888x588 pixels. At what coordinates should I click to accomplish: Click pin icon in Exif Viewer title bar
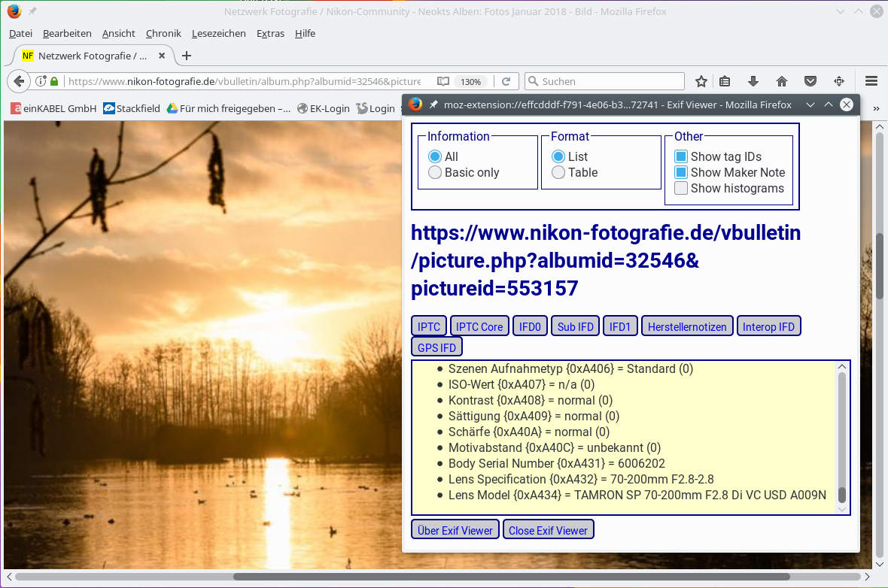click(433, 105)
